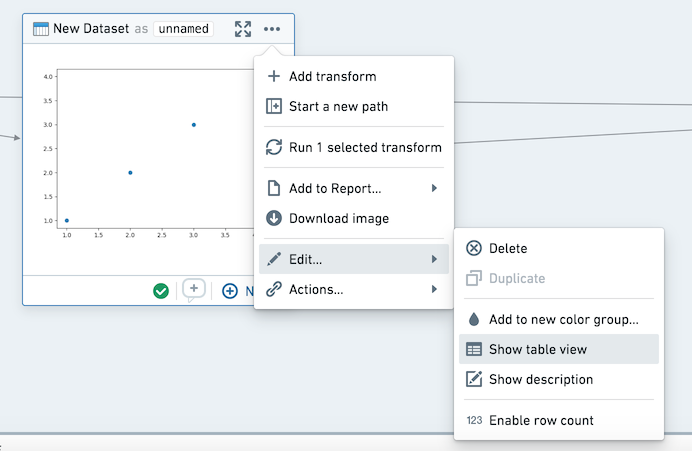Screen dimensions: 692x451
Task: Open the three-dot more options menu
Action: (x=272, y=29)
